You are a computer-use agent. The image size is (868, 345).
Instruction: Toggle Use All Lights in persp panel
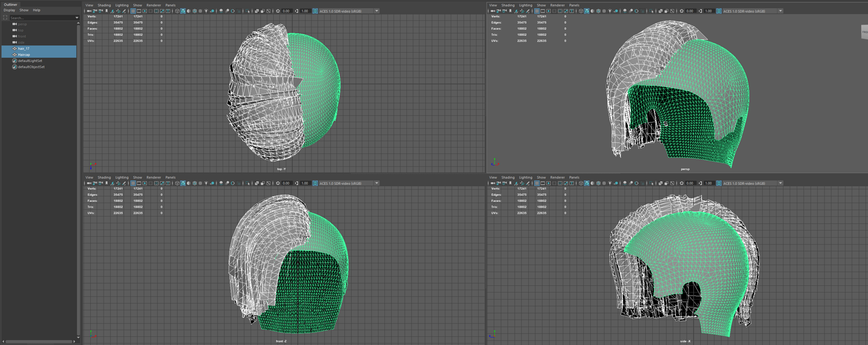[610, 11]
